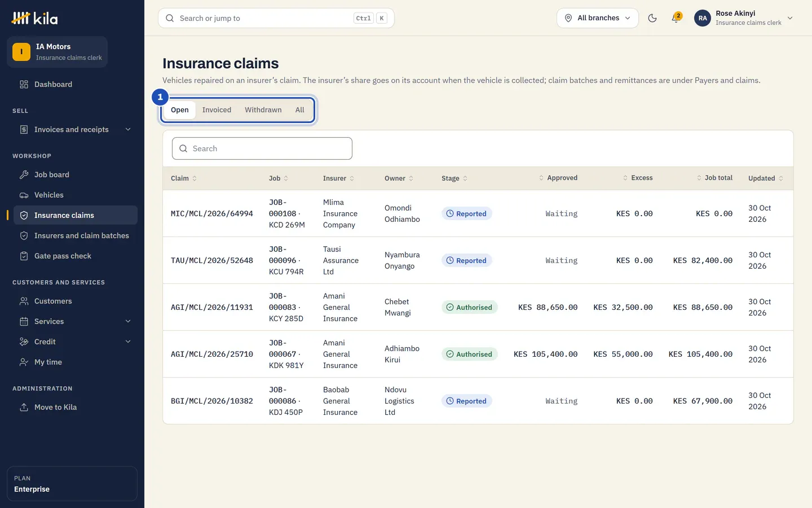Image resolution: width=812 pixels, height=508 pixels.
Task: Sort table by Insurer column
Action: (x=338, y=178)
